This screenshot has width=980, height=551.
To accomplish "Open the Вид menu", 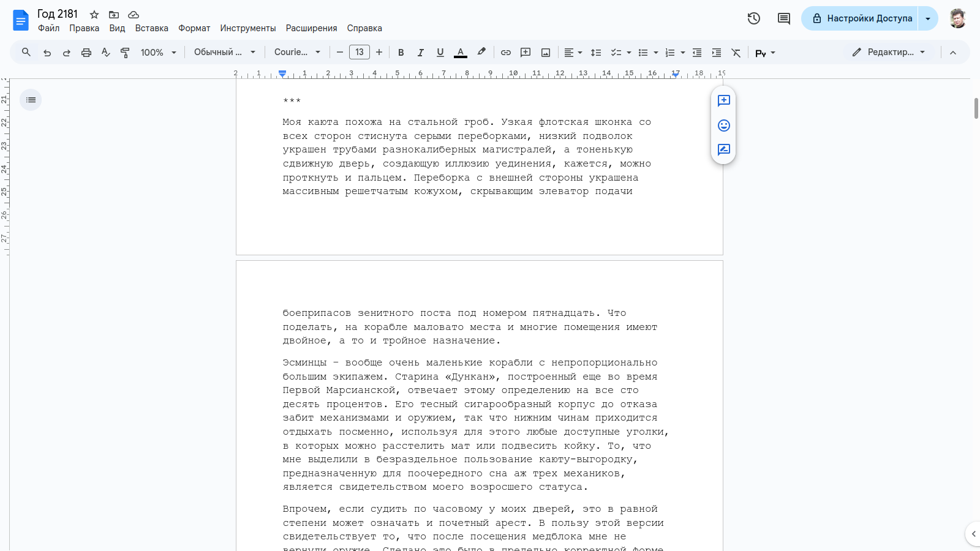I will click(x=117, y=28).
